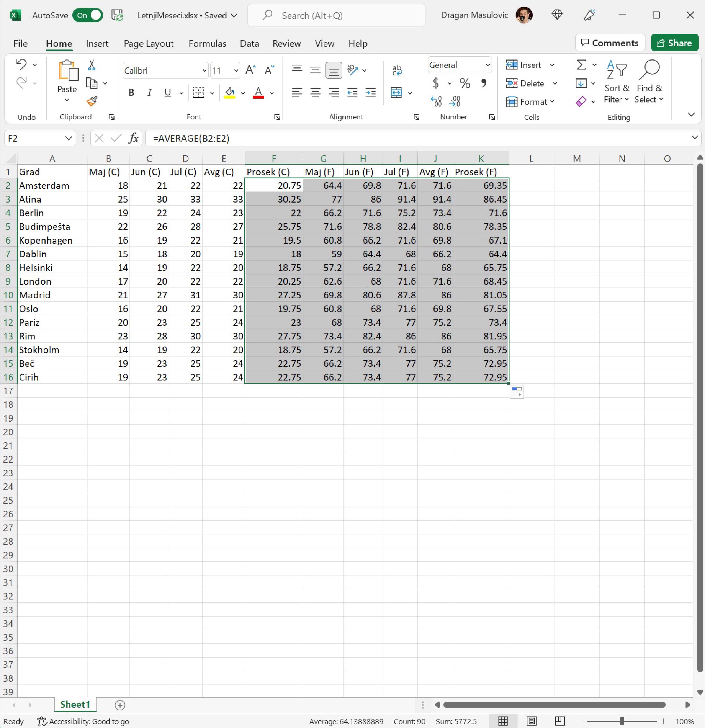This screenshot has height=728, width=705.
Task: Click the Comments button
Action: (x=610, y=43)
